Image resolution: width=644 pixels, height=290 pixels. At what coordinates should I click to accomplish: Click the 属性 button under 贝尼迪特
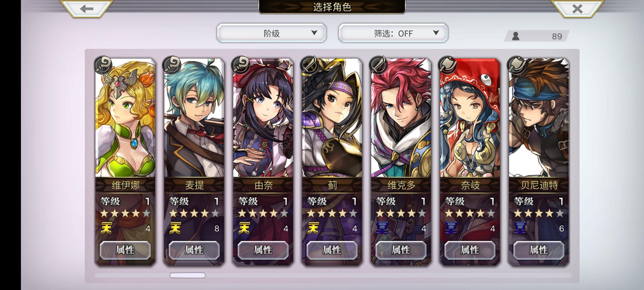tap(539, 250)
